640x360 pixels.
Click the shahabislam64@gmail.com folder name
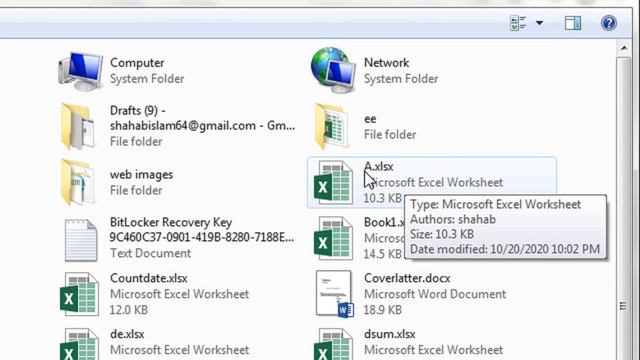coord(202,118)
